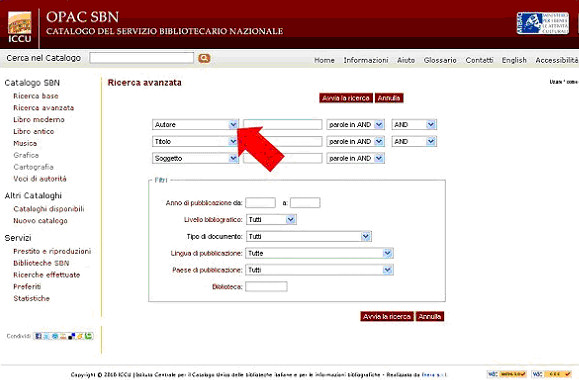Image resolution: width=579 pixels, height=380 pixels.
Task: Open 'parole in AND' dropdown in Soggetto row
Action: [x=355, y=158]
